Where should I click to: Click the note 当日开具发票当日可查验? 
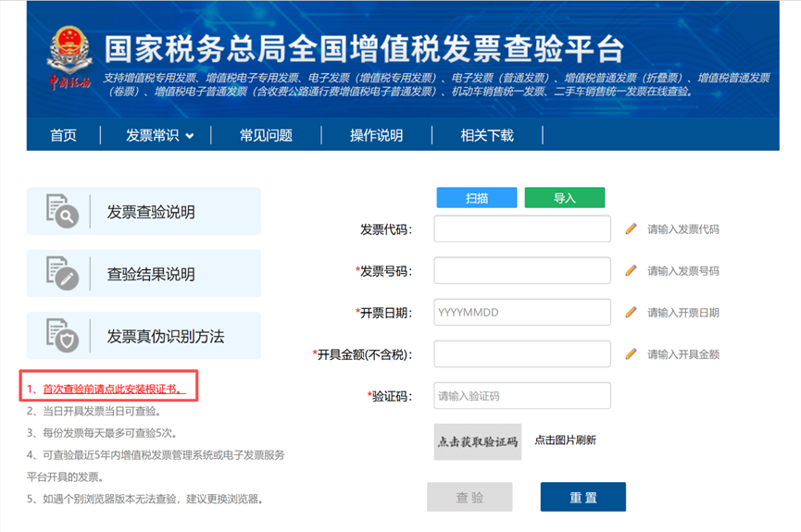point(102,411)
